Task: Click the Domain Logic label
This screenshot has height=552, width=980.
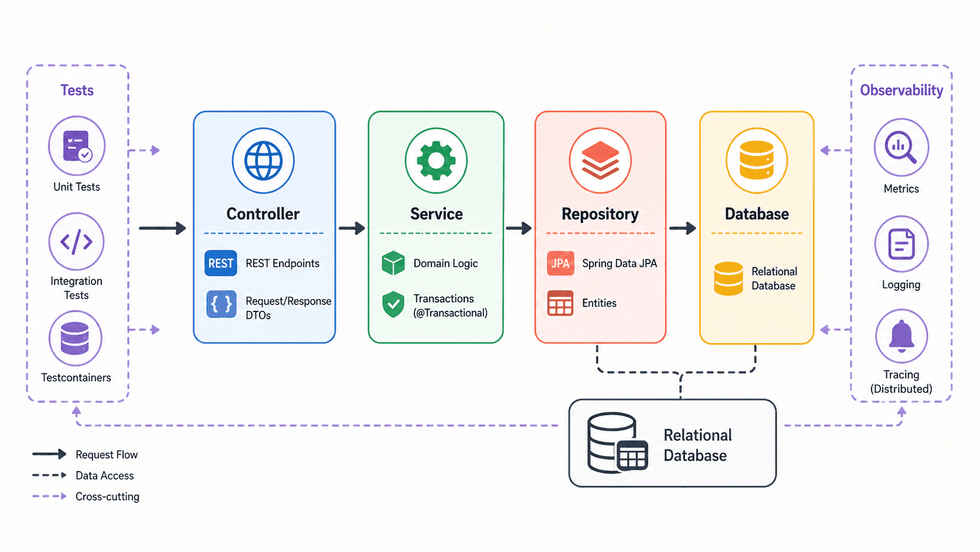Action: (445, 263)
